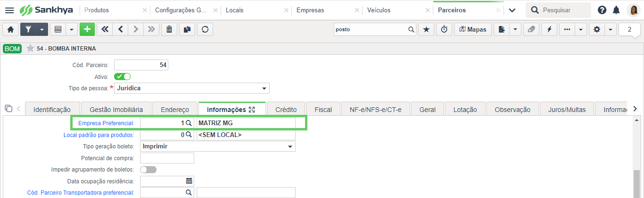
Task: Search Empresa Preferencial lookup magnifier
Action: point(189,123)
